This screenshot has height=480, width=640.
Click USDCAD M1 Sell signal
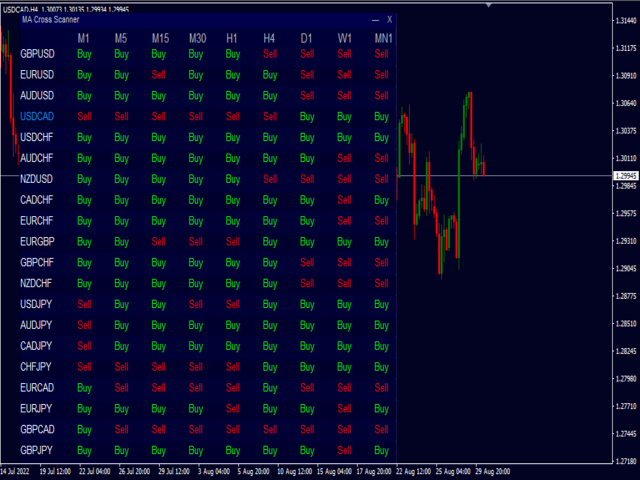pos(84,116)
